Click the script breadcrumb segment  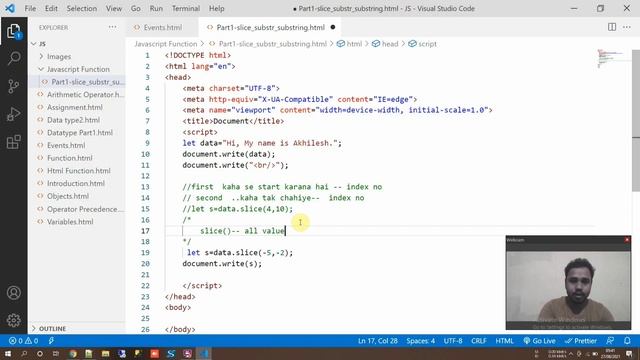click(422, 44)
